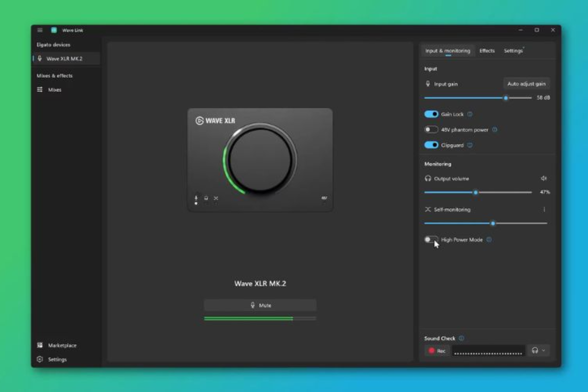
Task: Click the Elgato devices sidebar heading
Action: tap(53, 45)
